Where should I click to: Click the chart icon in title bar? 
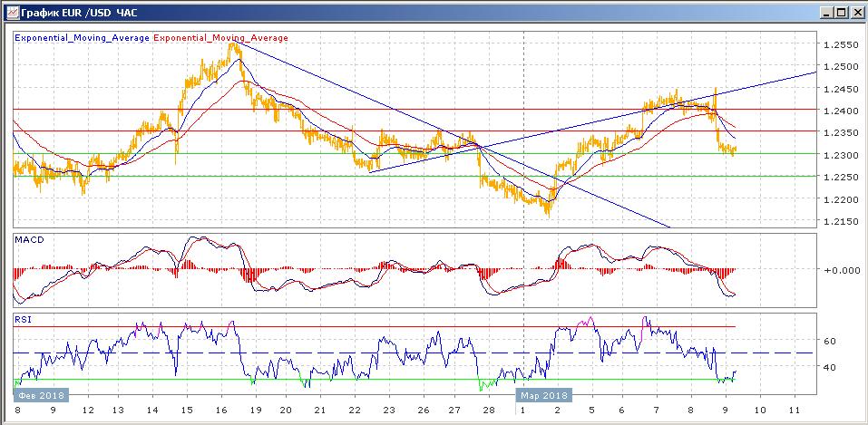10,13
